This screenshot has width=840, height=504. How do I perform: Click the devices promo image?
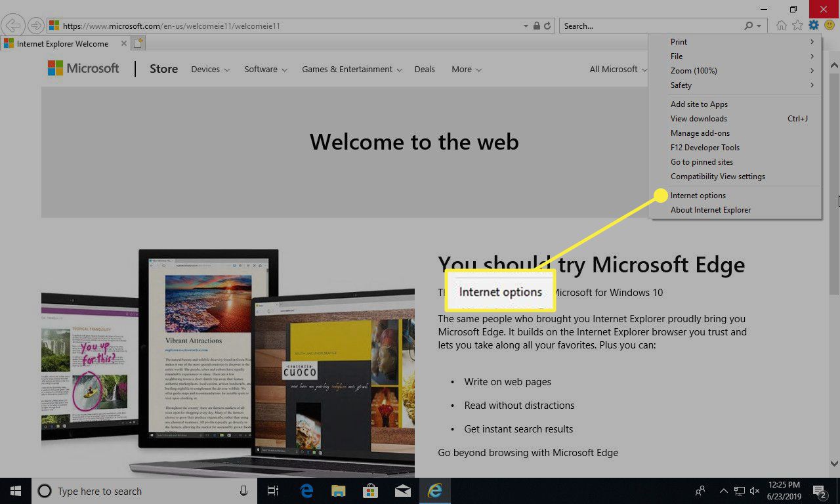tap(228, 363)
